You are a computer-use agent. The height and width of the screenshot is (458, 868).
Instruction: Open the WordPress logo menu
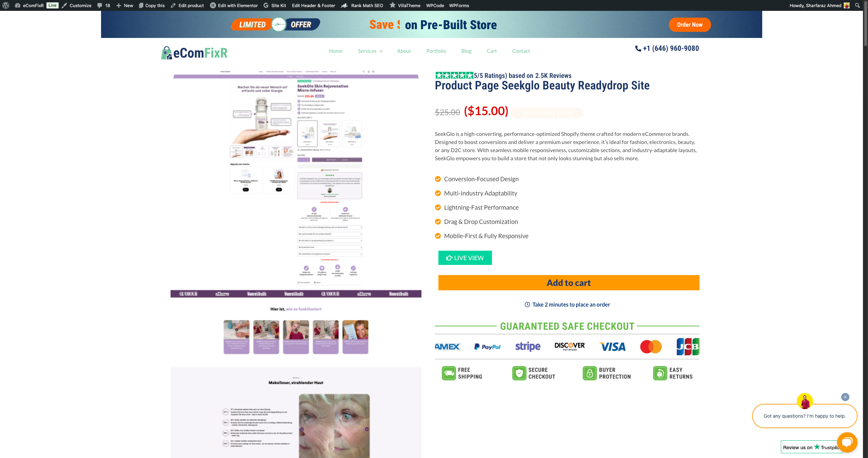click(6, 5)
